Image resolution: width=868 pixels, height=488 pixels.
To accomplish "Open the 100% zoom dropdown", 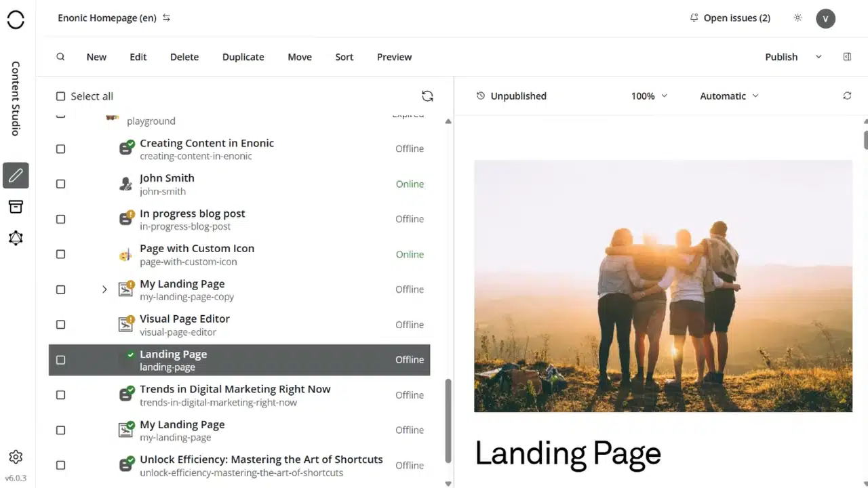I will [649, 96].
